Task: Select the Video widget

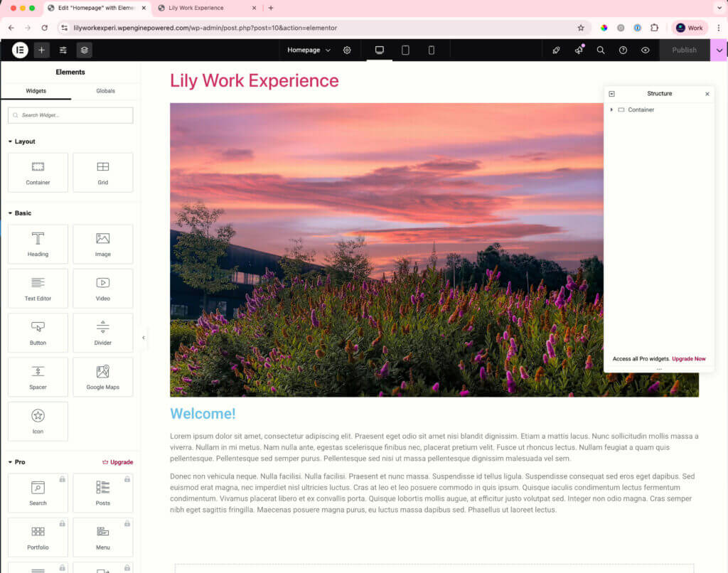Action: click(x=103, y=289)
